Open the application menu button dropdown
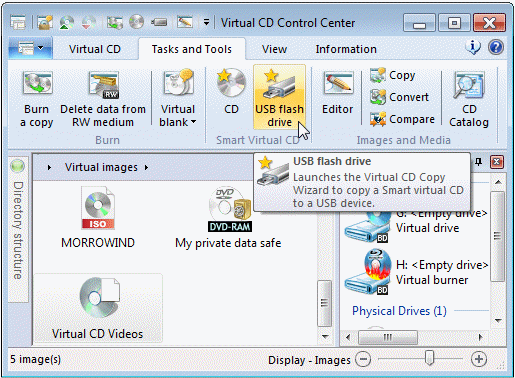 (x=30, y=48)
